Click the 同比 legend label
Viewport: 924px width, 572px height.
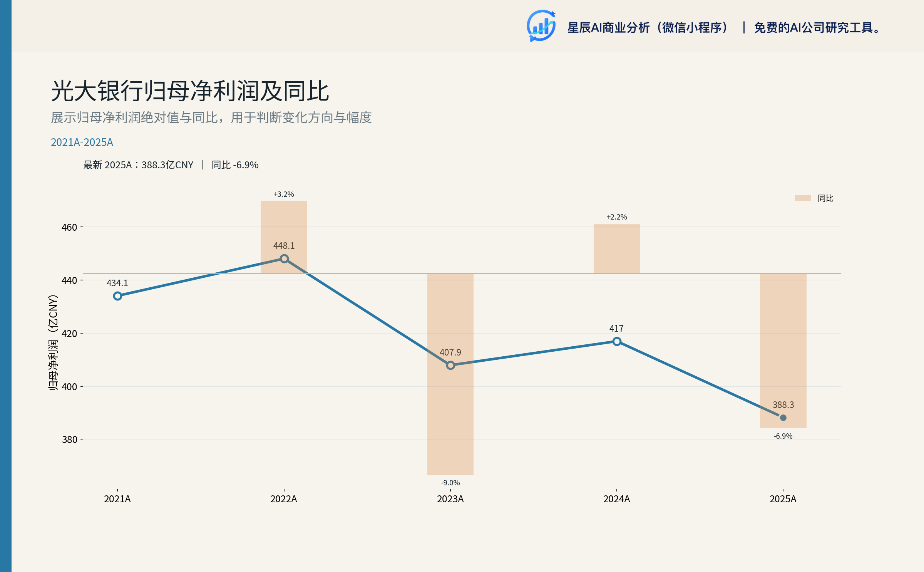point(825,198)
